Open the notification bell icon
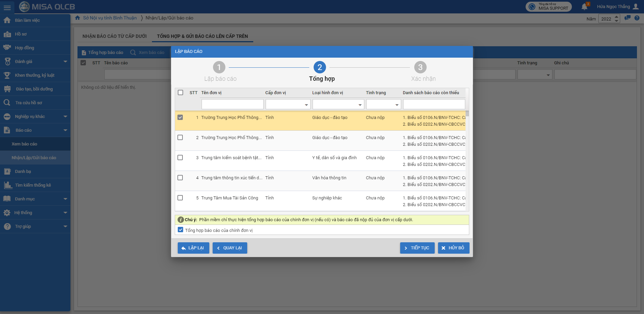Image resolution: width=644 pixels, height=314 pixels. (584, 7)
